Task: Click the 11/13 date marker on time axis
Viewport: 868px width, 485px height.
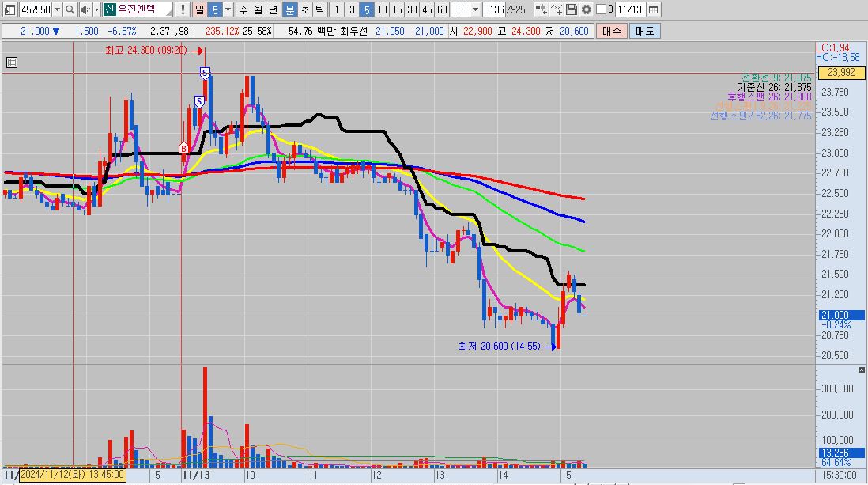Action: pyautogui.click(x=197, y=475)
